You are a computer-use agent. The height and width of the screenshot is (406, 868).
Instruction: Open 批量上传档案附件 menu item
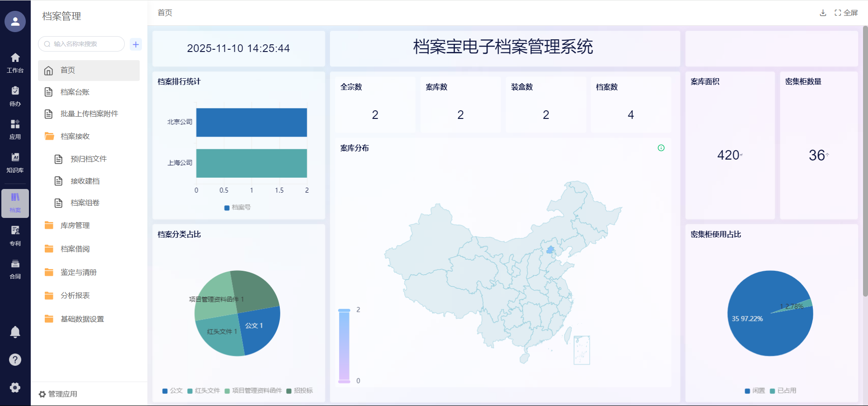click(89, 113)
